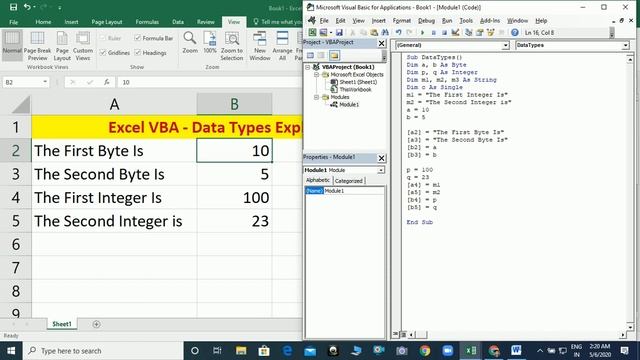Open the DataTypes procedure dropdown

tap(625, 45)
